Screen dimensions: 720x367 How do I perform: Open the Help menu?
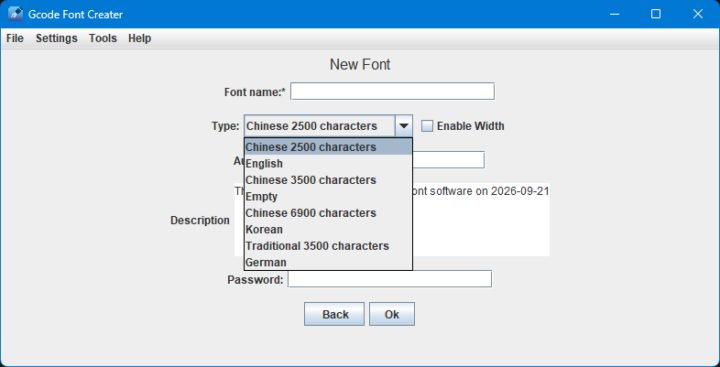point(140,39)
